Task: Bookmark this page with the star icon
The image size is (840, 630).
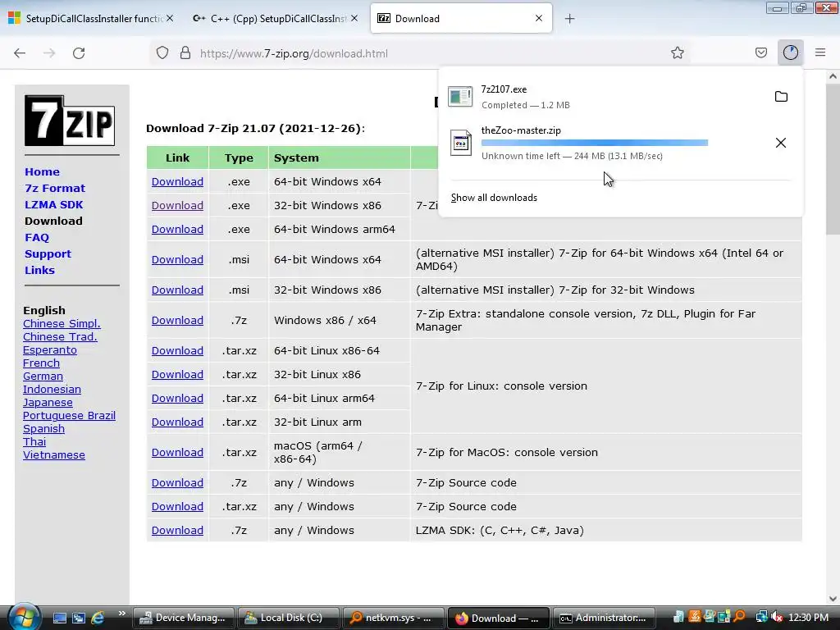Action: coord(677,52)
